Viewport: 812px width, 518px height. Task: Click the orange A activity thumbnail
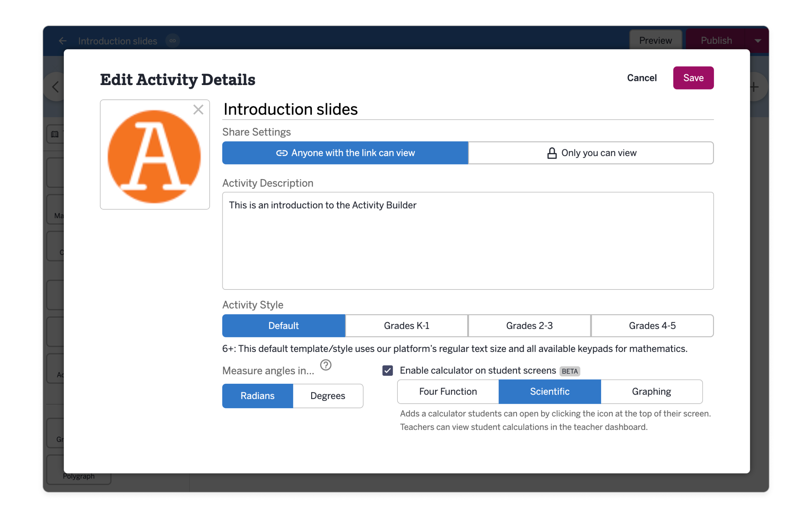click(x=154, y=156)
